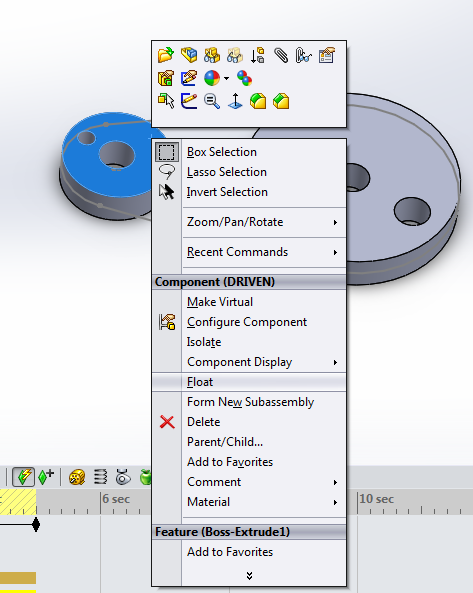Open the Component Properties icon
Image resolution: width=473 pixels, height=593 pixels.
coord(327,55)
